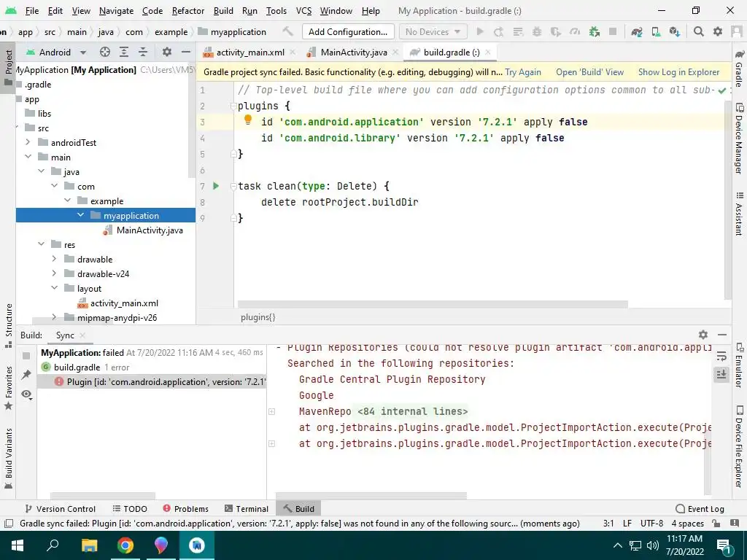
Task: Open the Problems tool window tab
Action: point(185,508)
